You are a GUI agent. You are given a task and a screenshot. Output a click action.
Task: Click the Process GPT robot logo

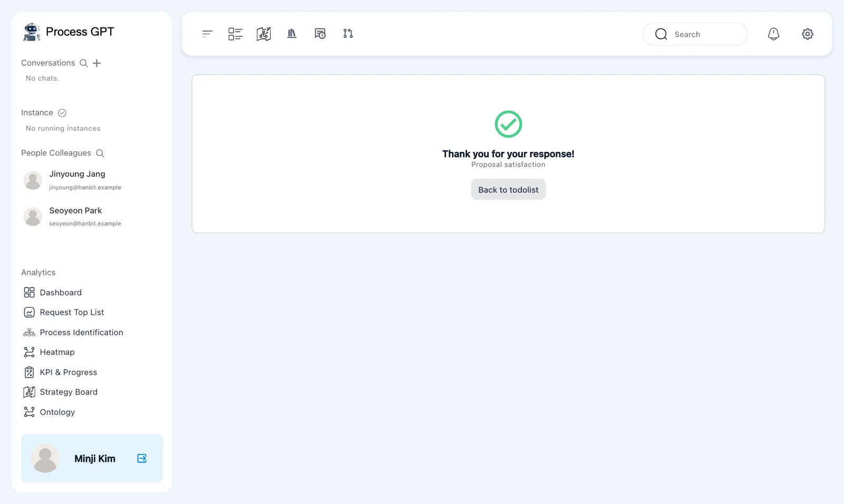32,32
